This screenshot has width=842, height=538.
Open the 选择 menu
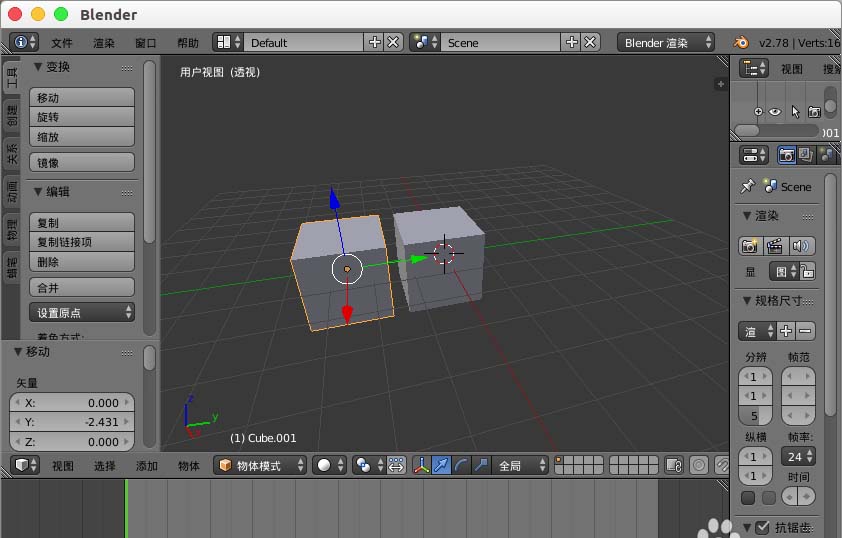[105, 466]
